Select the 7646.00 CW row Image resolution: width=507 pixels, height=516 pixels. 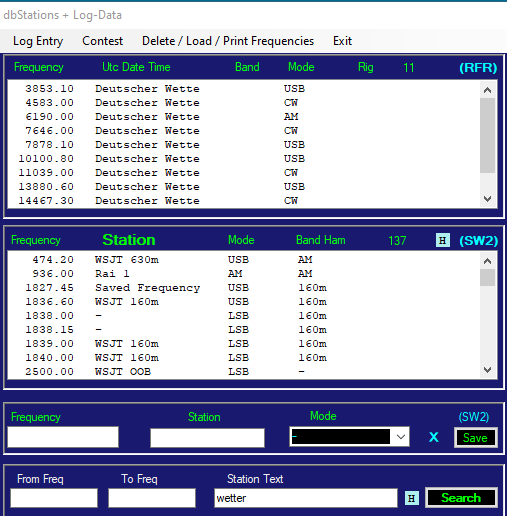[244, 131]
